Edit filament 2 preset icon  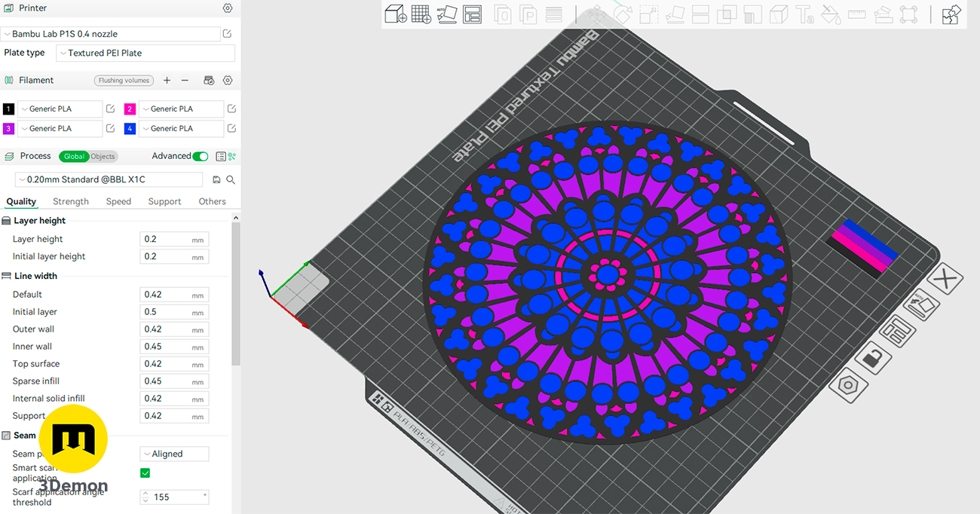pyautogui.click(x=231, y=109)
